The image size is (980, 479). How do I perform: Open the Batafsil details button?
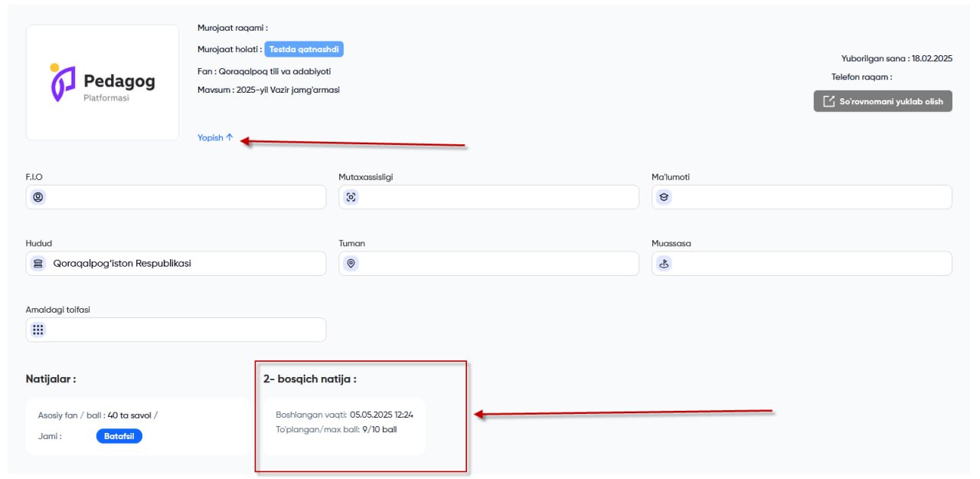pyautogui.click(x=119, y=436)
